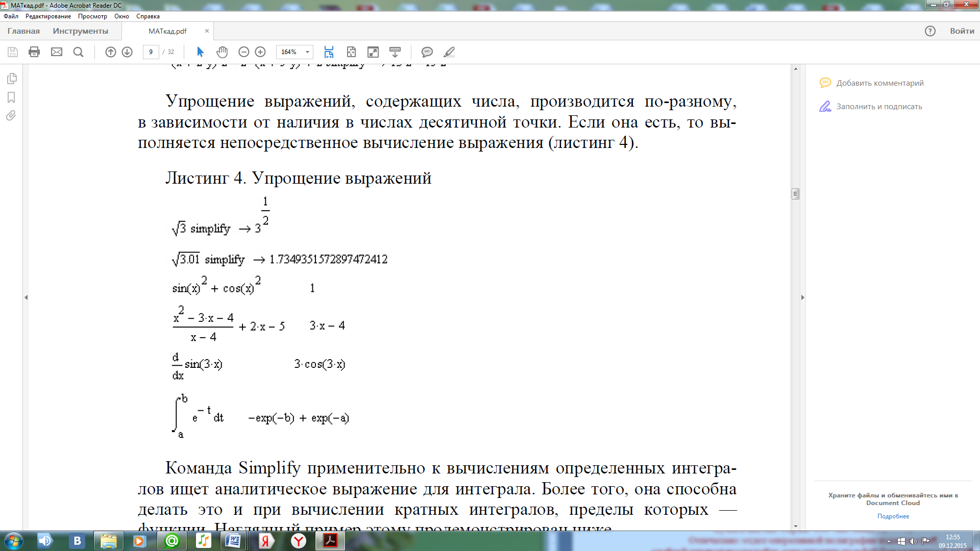Open the Файл menu

click(11, 16)
